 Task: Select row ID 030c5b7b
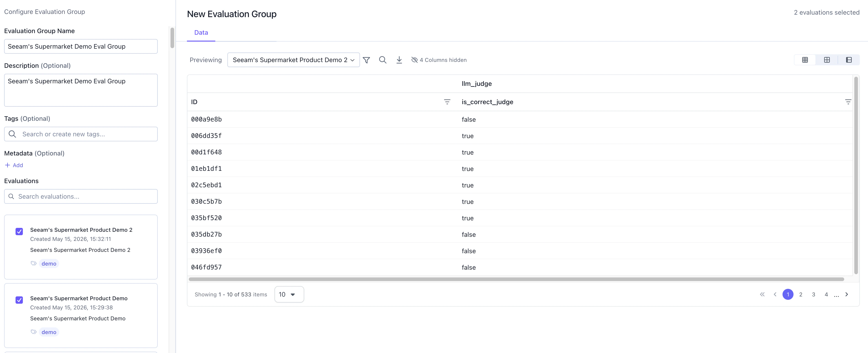(x=206, y=202)
